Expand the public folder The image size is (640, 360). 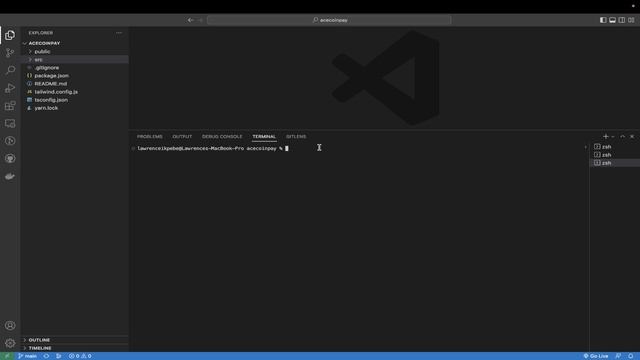click(x=75, y=51)
